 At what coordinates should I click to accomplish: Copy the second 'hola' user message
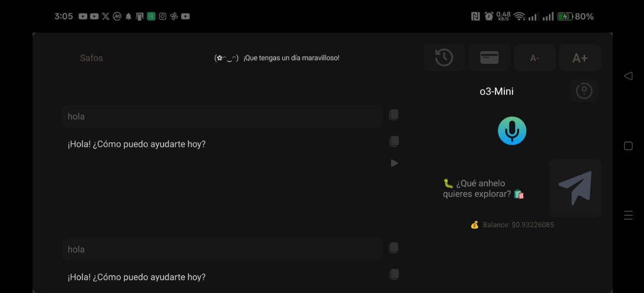point(393,248)
